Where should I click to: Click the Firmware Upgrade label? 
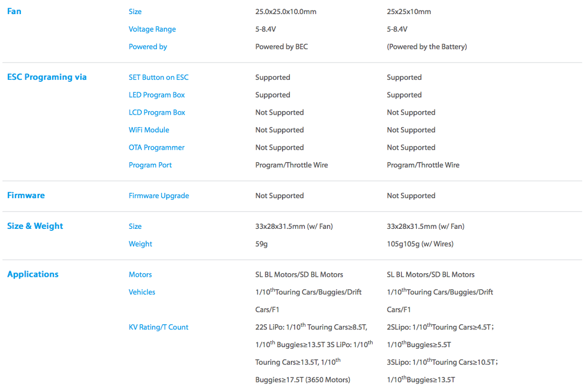point(159,196)
